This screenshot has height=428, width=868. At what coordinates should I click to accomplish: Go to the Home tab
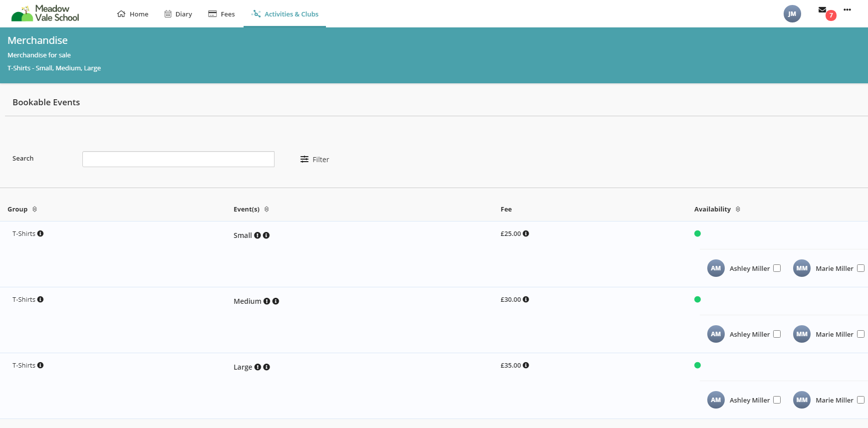point(133,14)
